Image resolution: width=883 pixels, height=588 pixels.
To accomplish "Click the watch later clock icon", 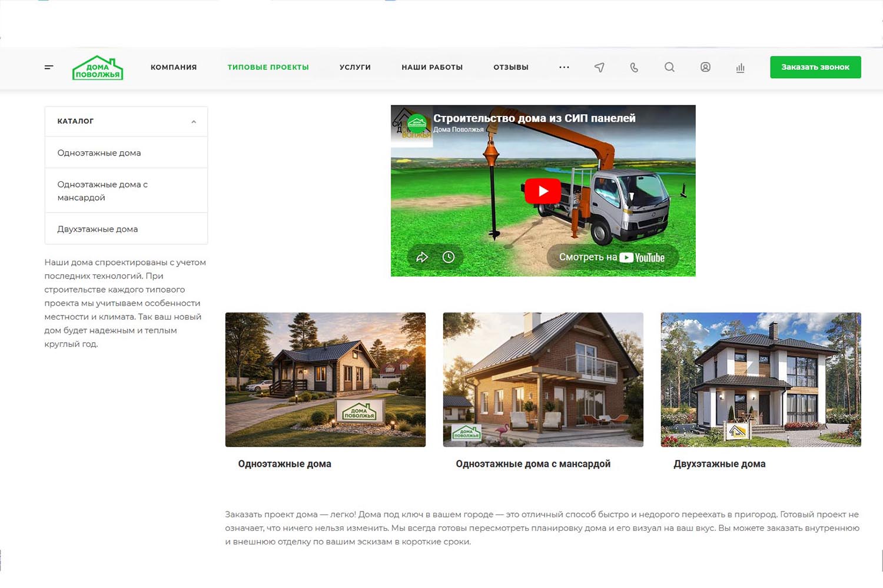I will pyautogui.click(x=449, y=257).
